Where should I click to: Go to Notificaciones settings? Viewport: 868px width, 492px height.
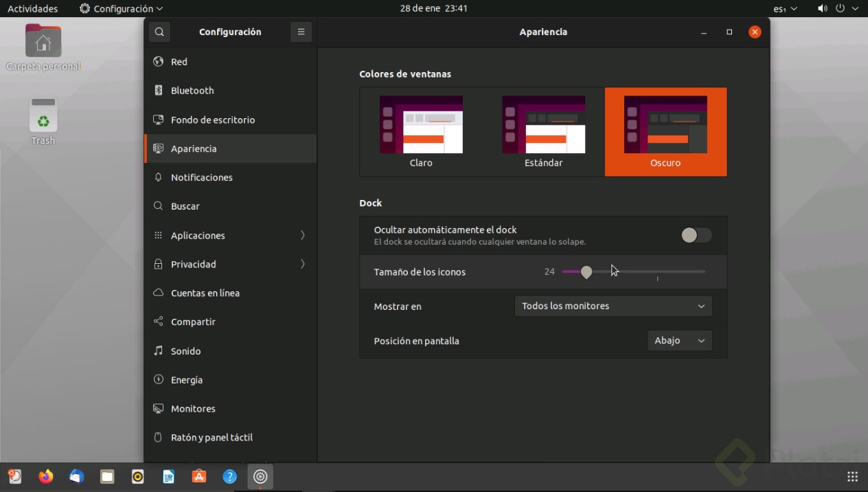(231, 177)
